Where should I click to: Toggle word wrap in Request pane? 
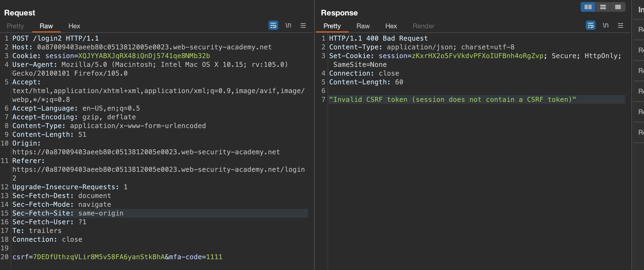pyautogui.click(x=273, y=25)
